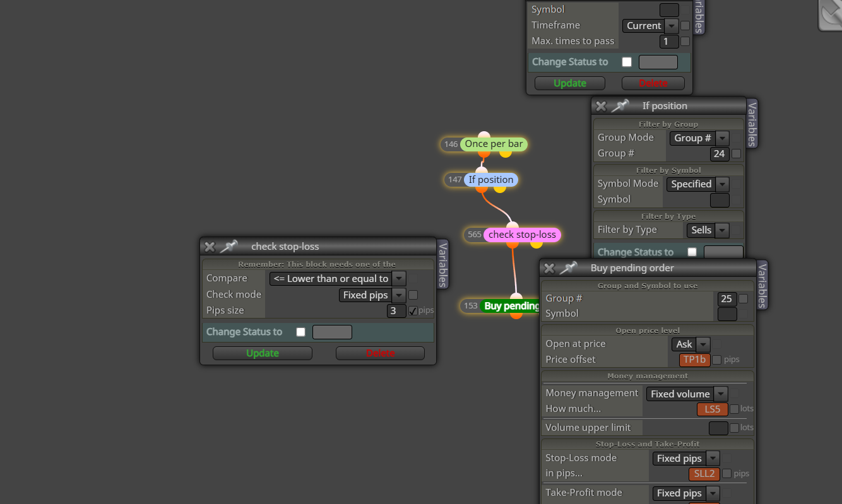The height and width of the screenshot is (504, 842).
Task: Toggle the checked pips checkbox beside Pips size
Action: pos(413,311)
